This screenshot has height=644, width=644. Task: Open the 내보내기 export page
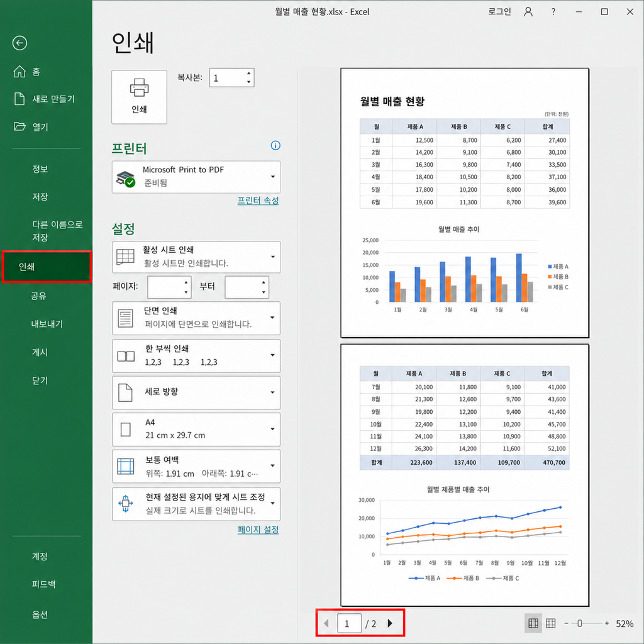47,324
